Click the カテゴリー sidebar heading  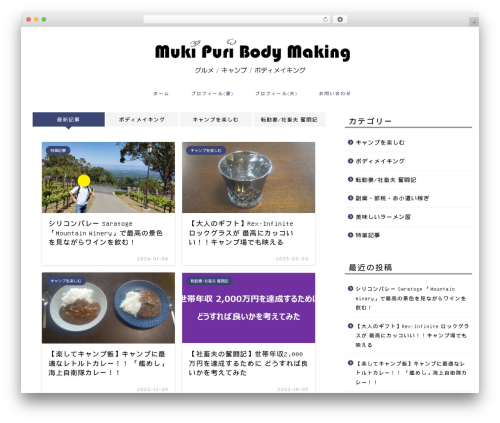pyautogui.click(x=370, y=121)
